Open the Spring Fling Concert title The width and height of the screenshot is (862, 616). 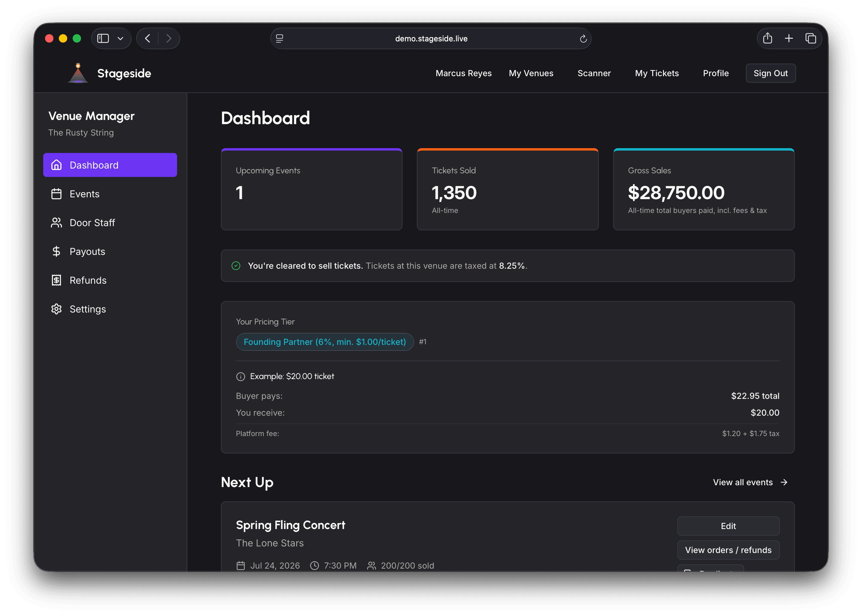[290, 525]
